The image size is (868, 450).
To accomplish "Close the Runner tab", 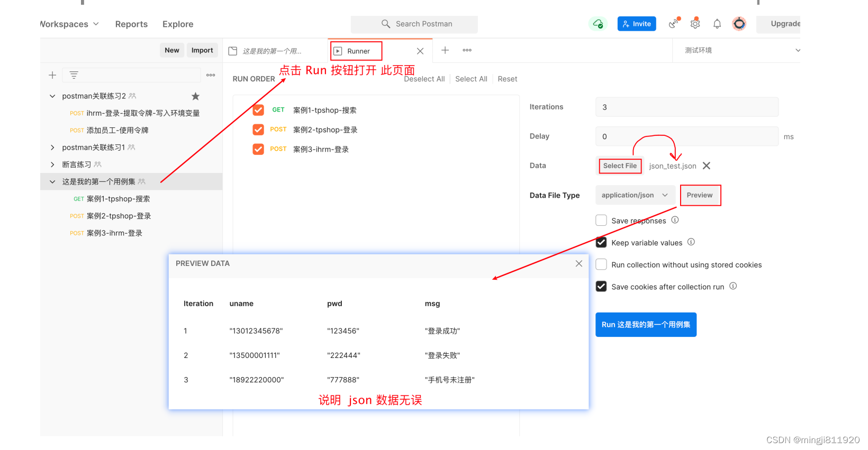I will 420,51.
